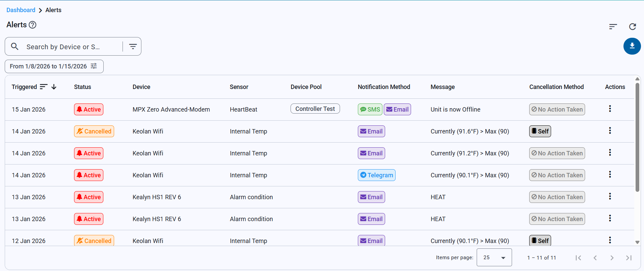Open the sort options icon near refresh

(x=613, y=27)
